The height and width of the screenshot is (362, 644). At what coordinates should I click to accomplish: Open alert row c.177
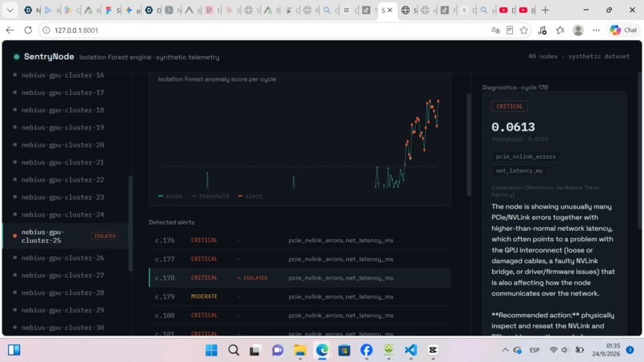click(x=300, y=259)
